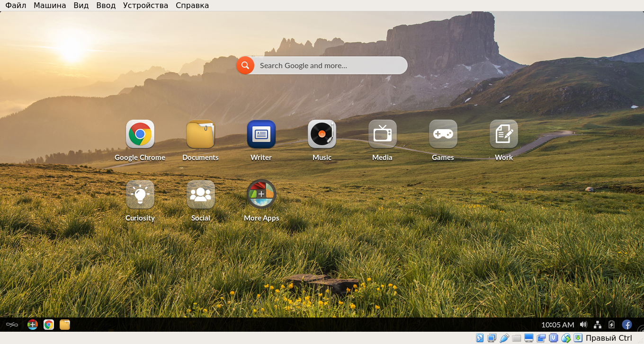The height and width of the screenshot is (344, 644).
Task: Open Google Chrome from the desktop
Action: click(140, 134)
